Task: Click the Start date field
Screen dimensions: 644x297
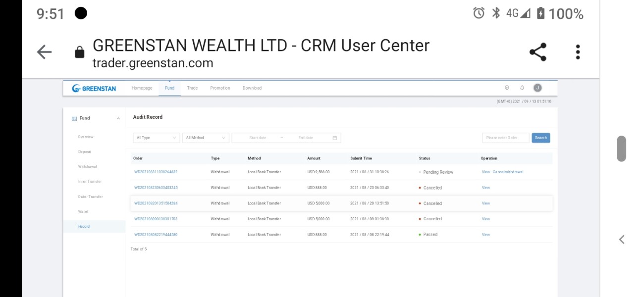Action: click(258, 138)
